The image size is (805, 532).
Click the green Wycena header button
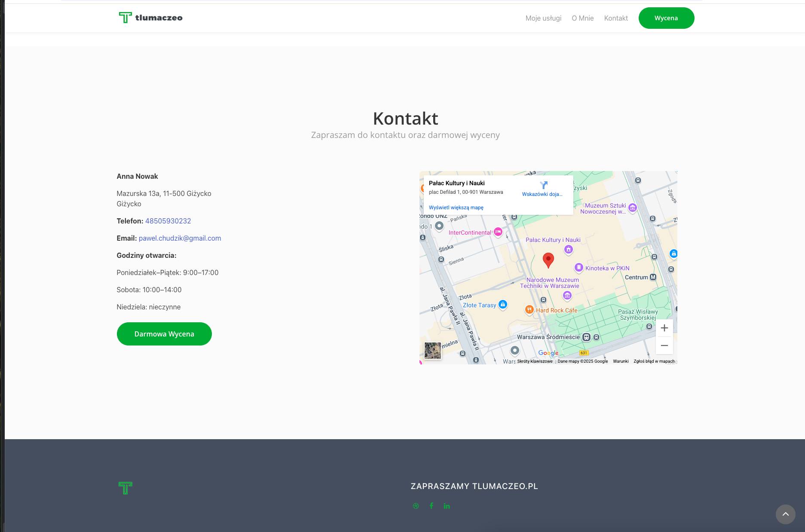click(x=666, y=18)
